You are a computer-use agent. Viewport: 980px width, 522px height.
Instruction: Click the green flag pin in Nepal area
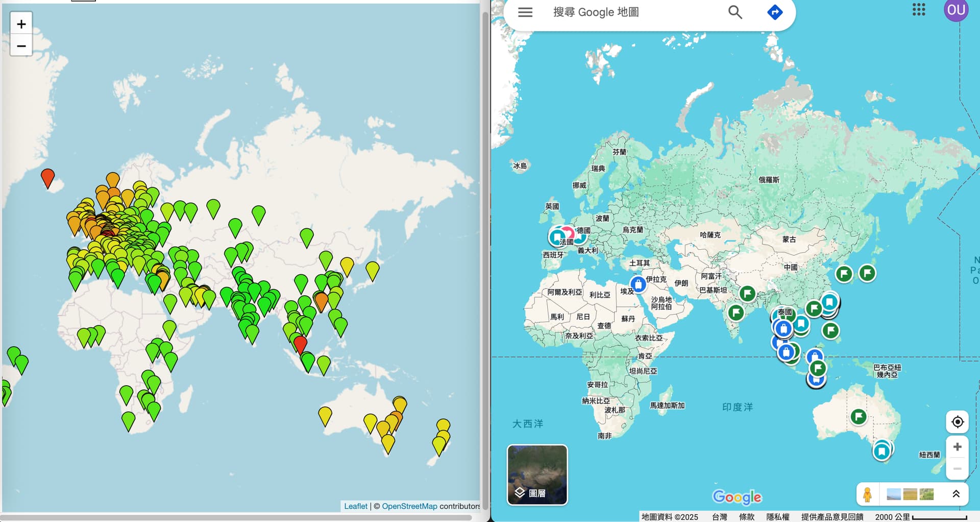(x=747, y=294)
